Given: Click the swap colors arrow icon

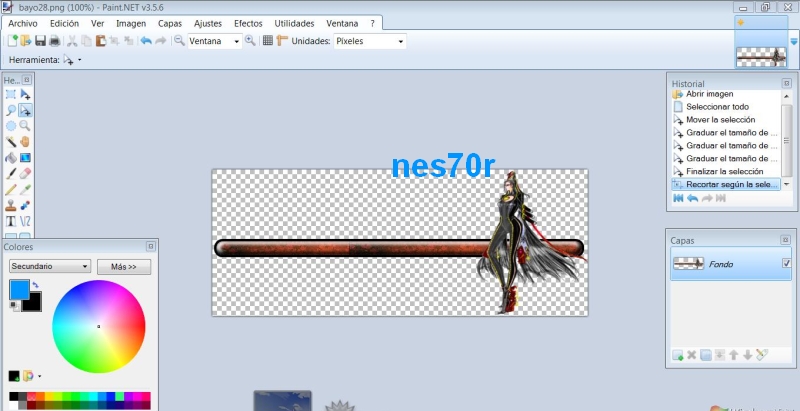Looking at the screenshot, I should [35, 285].
